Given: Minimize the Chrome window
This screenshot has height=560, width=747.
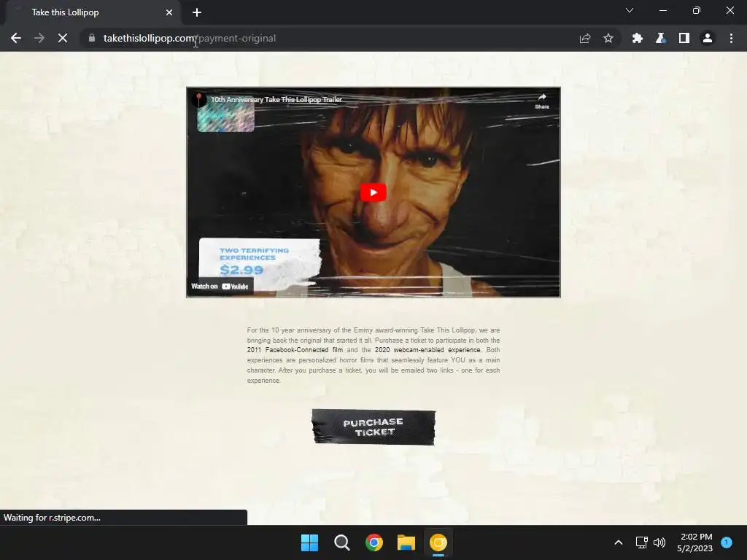Looking at the screenshot, I should (x=662, y=10).
